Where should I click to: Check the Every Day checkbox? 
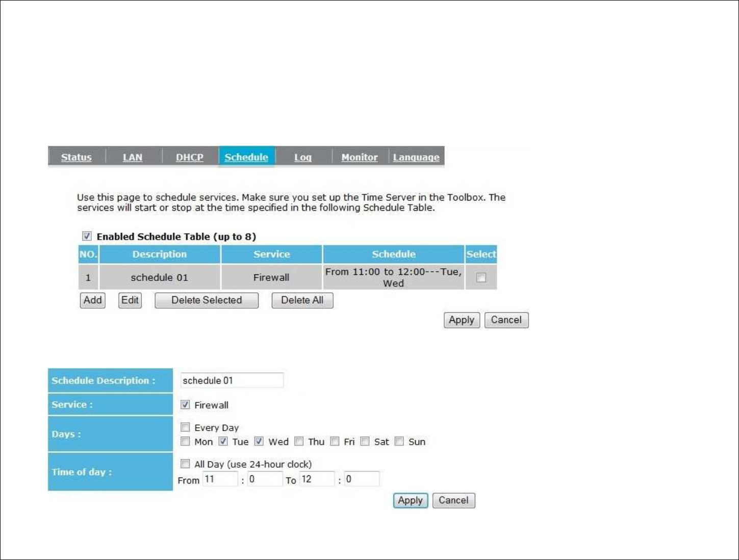(185, 427)
